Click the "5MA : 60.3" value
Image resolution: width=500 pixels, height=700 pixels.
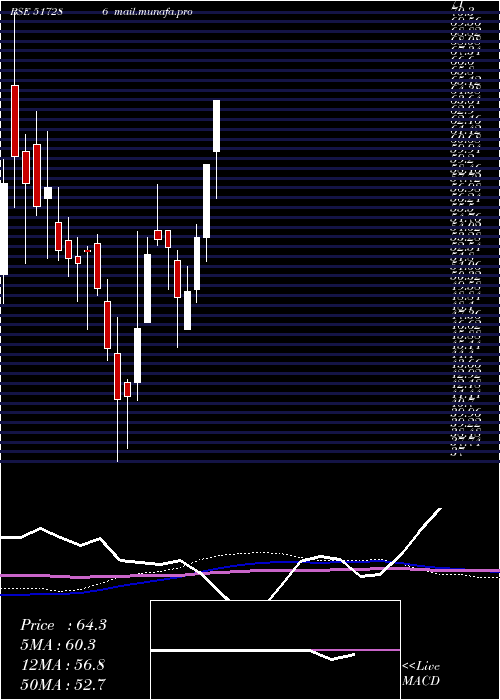click(x=58, y=645)
